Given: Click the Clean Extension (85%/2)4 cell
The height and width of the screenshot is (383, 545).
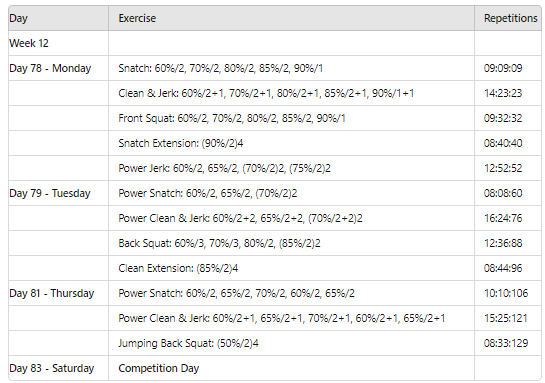Looking at the screenshot, I should click(291, 268).
